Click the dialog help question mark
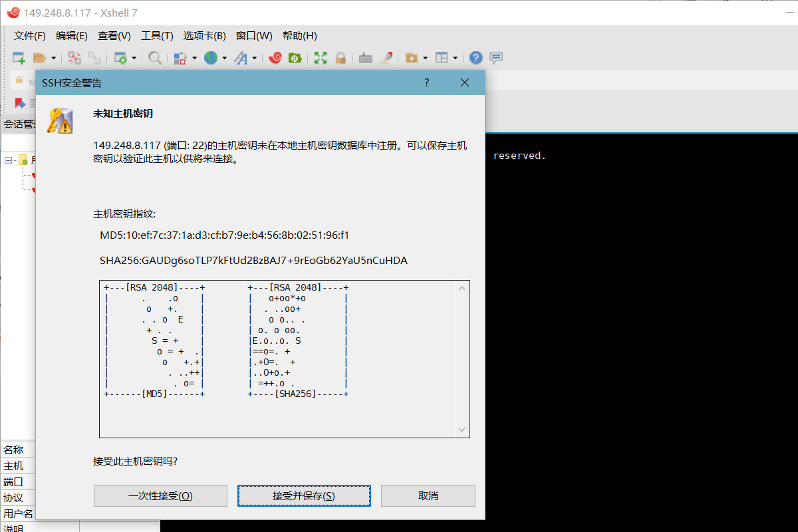Image resolution: width=798 pixels, height=532 pixels. coord(427,82)
